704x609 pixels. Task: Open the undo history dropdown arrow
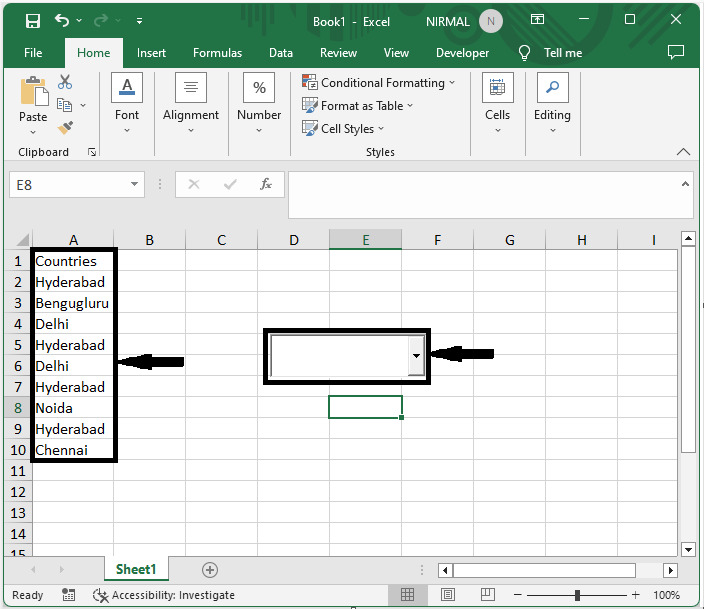pos(79,21)
